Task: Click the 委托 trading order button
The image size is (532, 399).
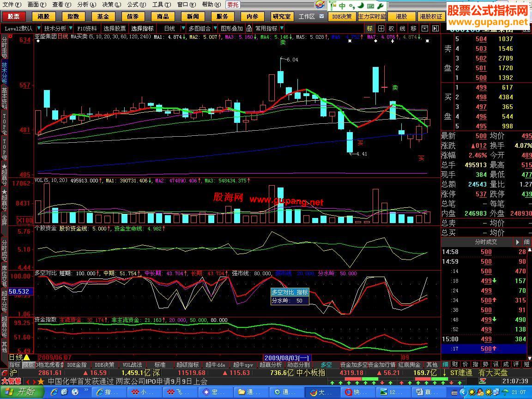Action: tap(233, 5)
